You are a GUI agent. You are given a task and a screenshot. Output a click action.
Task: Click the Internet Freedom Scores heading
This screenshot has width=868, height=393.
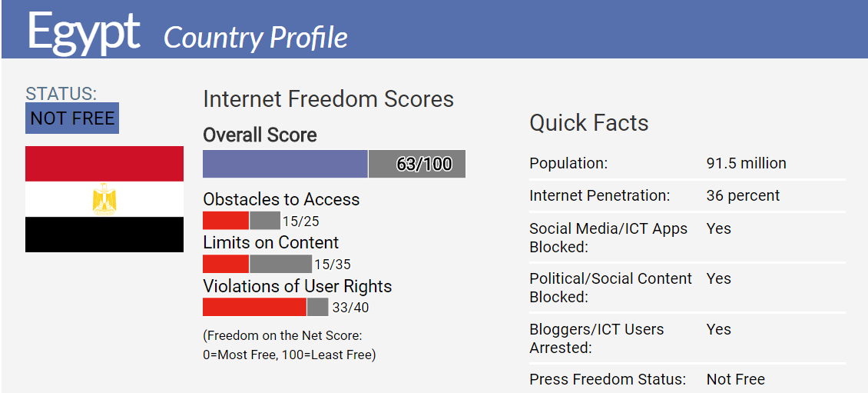click(328, 100)
